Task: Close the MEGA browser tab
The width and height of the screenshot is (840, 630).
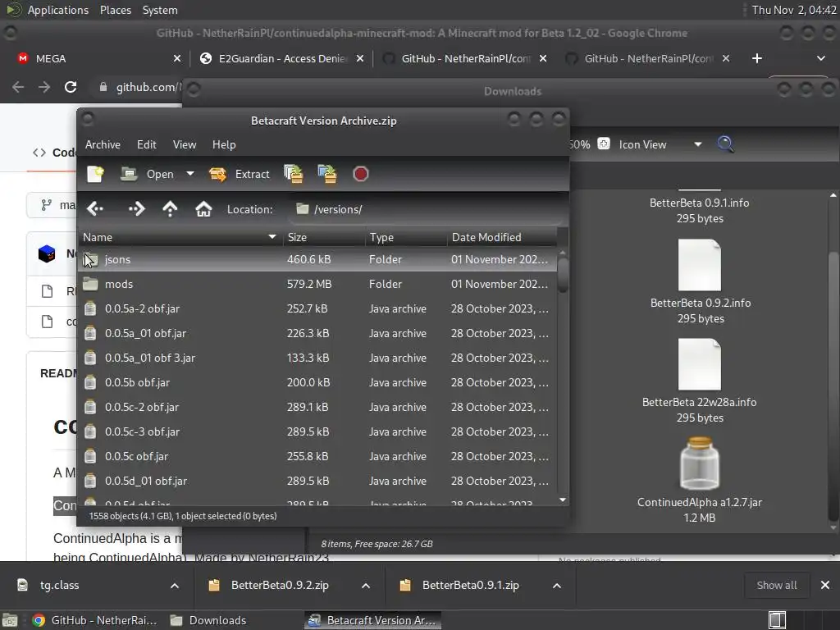Action: 177,58
